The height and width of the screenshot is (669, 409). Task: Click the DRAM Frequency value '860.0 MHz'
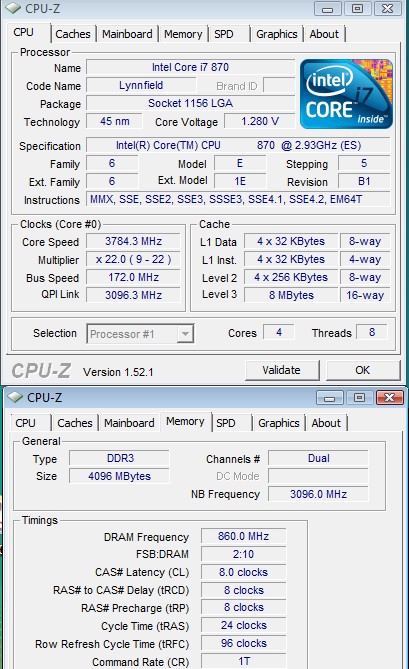244,536
